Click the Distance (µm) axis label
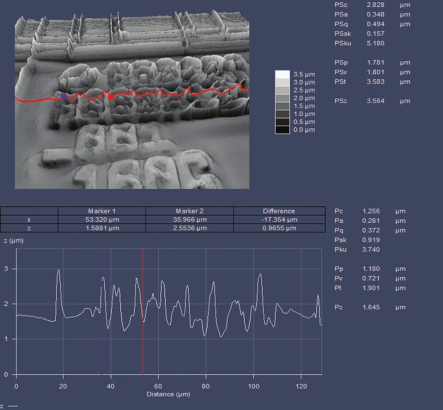443x410 pixels. coord(168,394)
